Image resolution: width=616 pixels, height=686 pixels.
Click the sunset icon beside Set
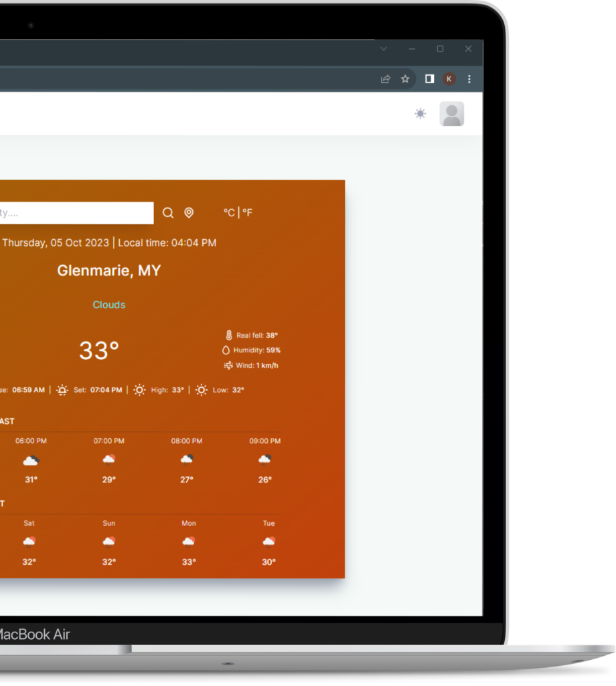62,390
